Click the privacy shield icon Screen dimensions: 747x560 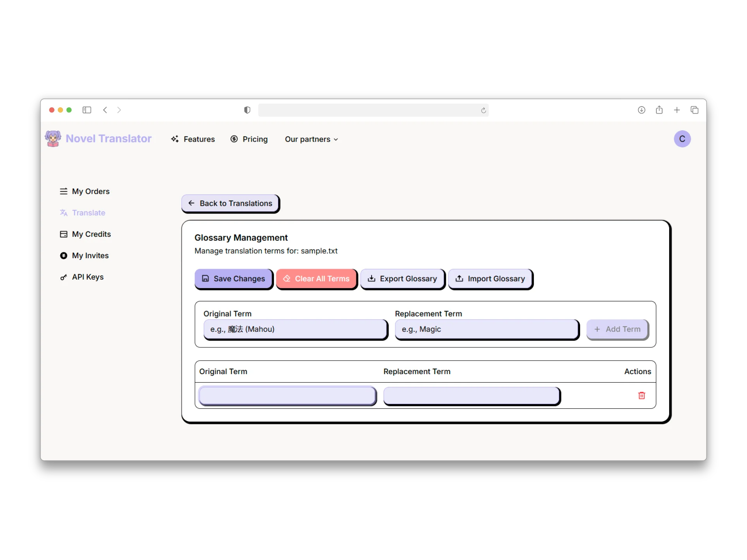pyautogui.click(x=247, y=110)
